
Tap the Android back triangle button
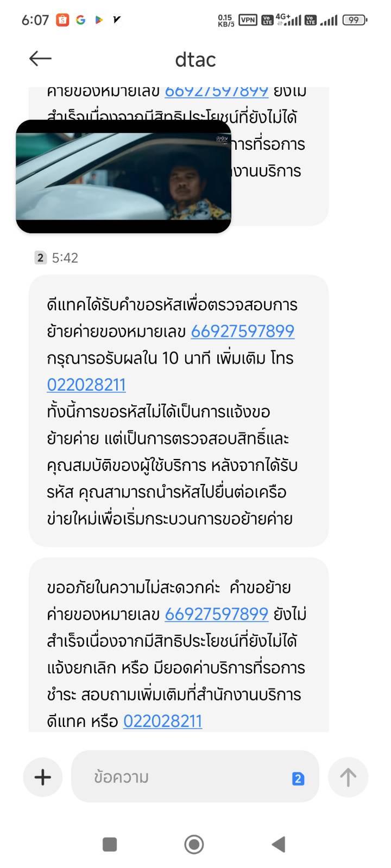tap(279, 844)
